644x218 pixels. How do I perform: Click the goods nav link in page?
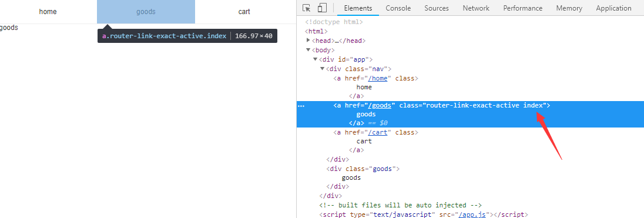coord(146,12)
